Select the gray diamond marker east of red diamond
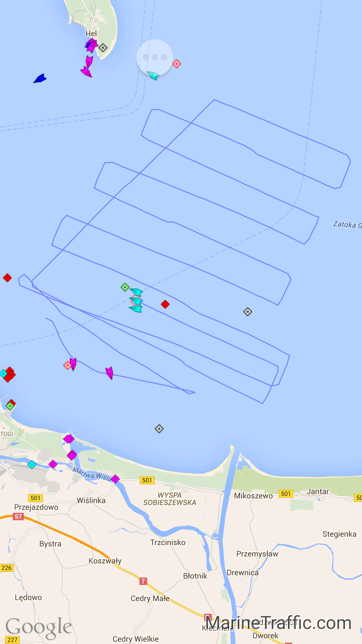 click(x=248, y=312)
